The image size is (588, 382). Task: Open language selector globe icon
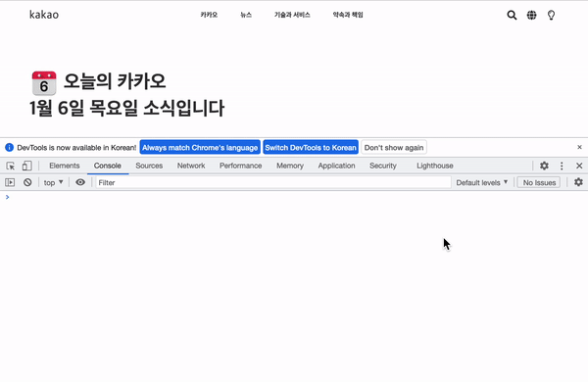(531, 15)
